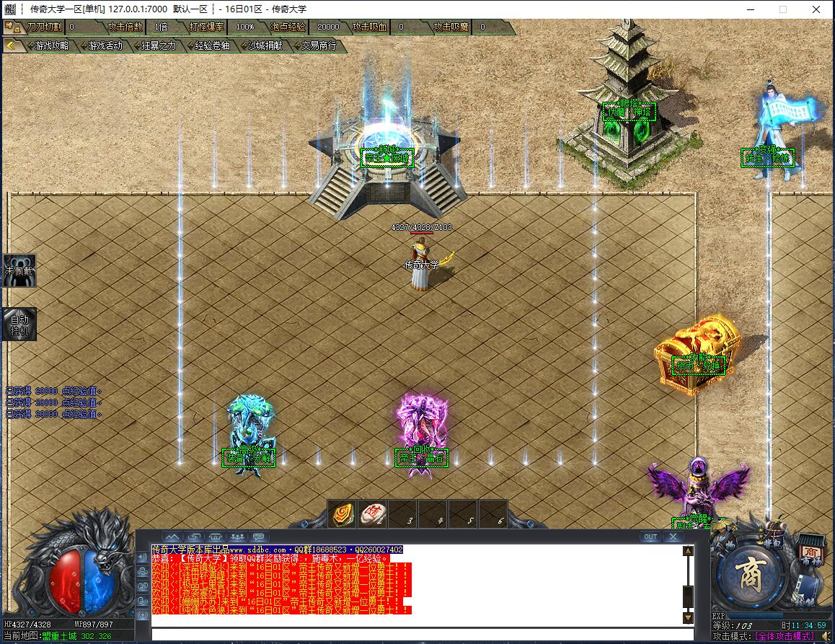Click empty hotbar slot 5
835x644 pixels.
pyautogui.click(x=464, y=514)
